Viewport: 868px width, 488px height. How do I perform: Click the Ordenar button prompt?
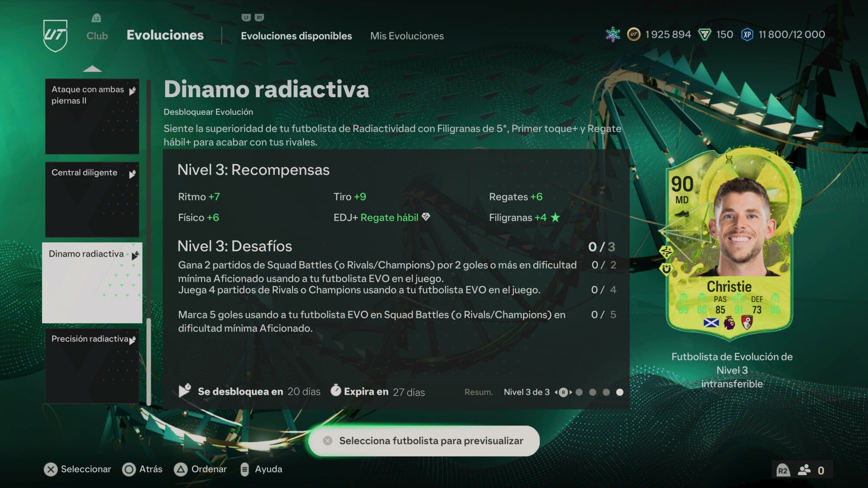pyautogui.click(x=201, y=469)
